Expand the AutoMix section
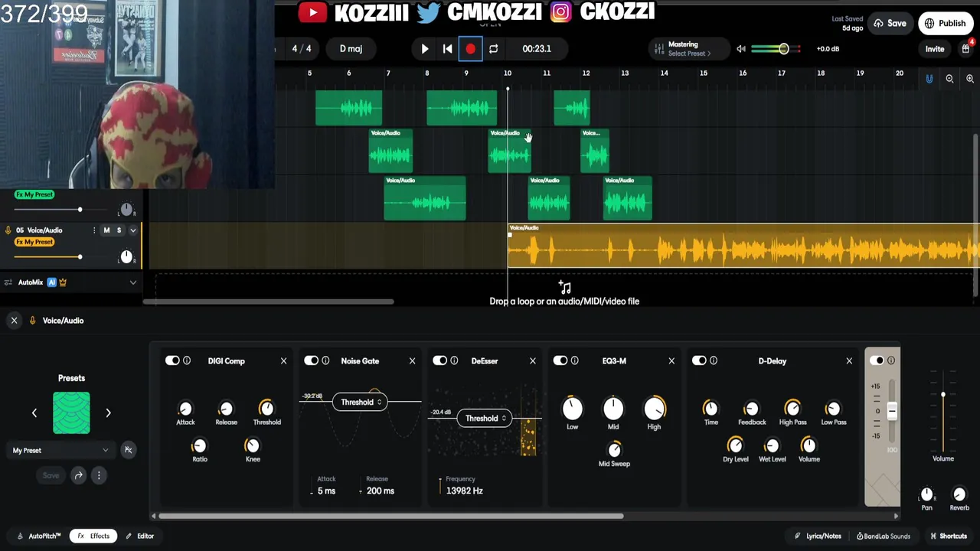The width and height of the screenshot is (980, 551). pyautogui.click(x=133, y=282)
